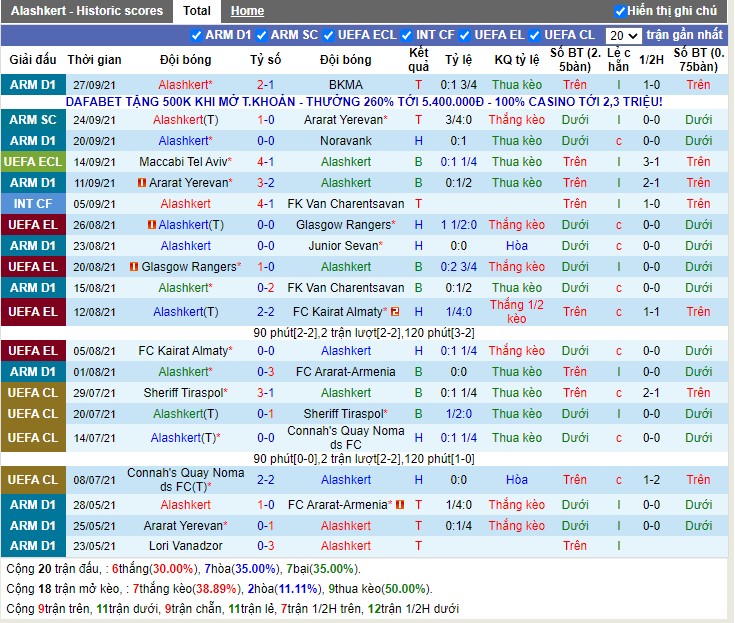
Task: Open the Maccabi Tel Aviv team link
Action: pos(184,162)
